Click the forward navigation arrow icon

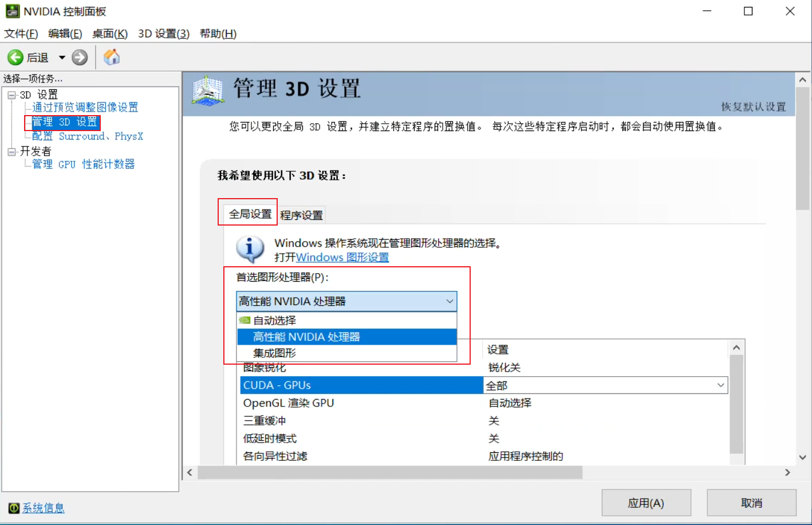80,57
